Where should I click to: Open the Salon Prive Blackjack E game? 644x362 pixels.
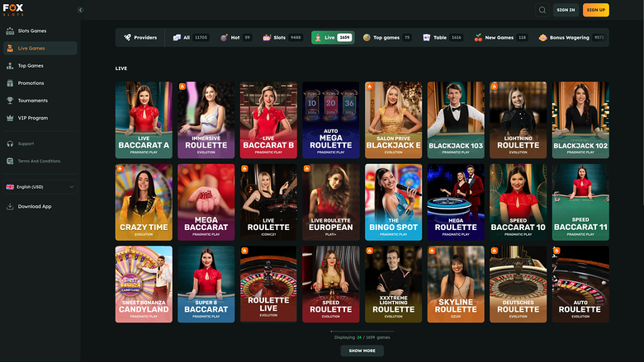click(x=394, y=120)
